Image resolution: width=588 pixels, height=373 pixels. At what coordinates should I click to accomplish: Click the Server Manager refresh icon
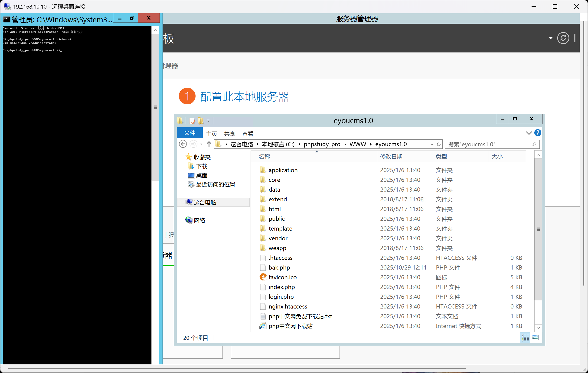(x=563, y=38)
